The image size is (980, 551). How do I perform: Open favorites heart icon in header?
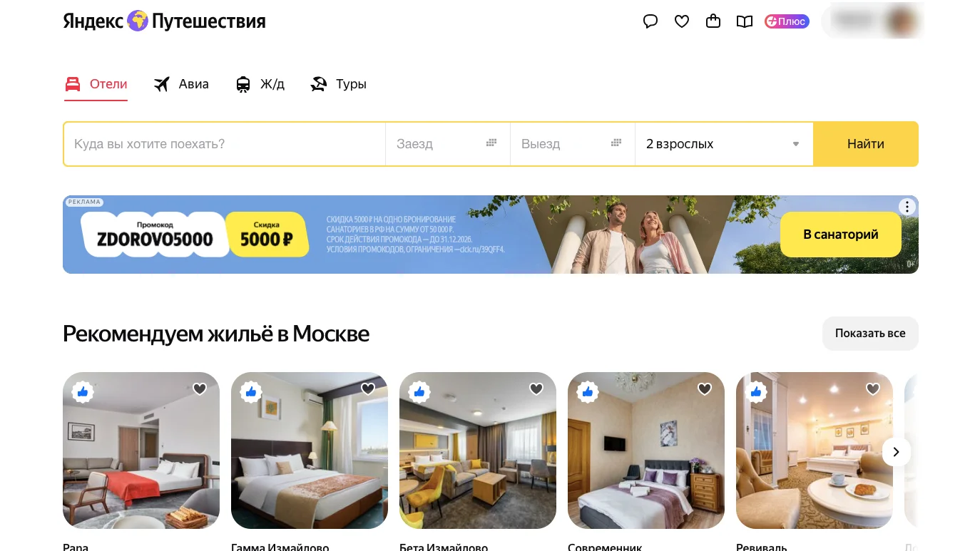point(682,21)
